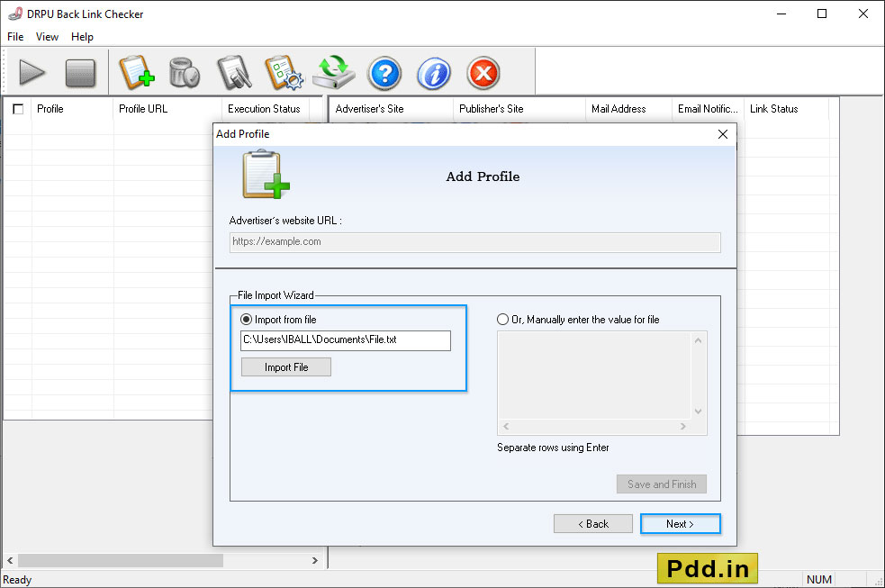
Task: Select Import from file radio button
Action: [246, 320]
